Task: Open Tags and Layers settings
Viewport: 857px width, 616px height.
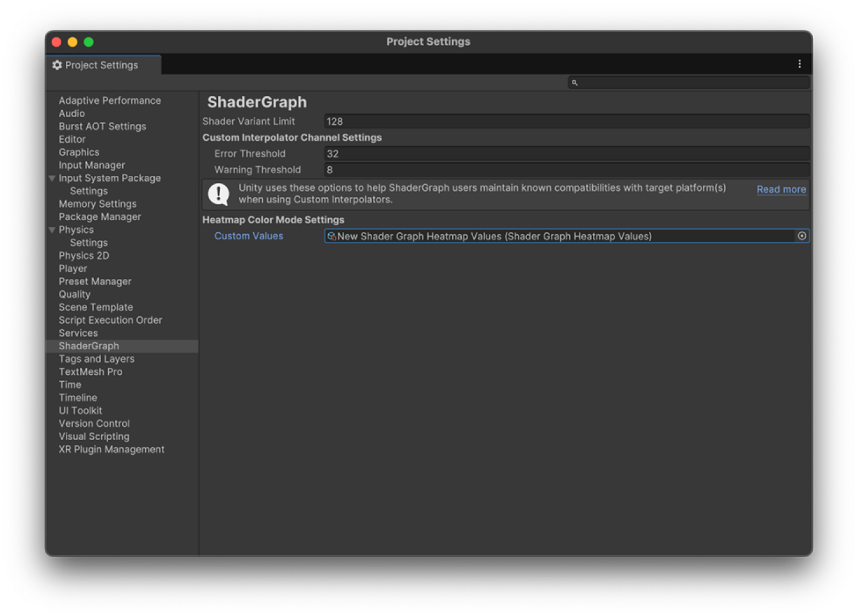Action: click(97, 359)
